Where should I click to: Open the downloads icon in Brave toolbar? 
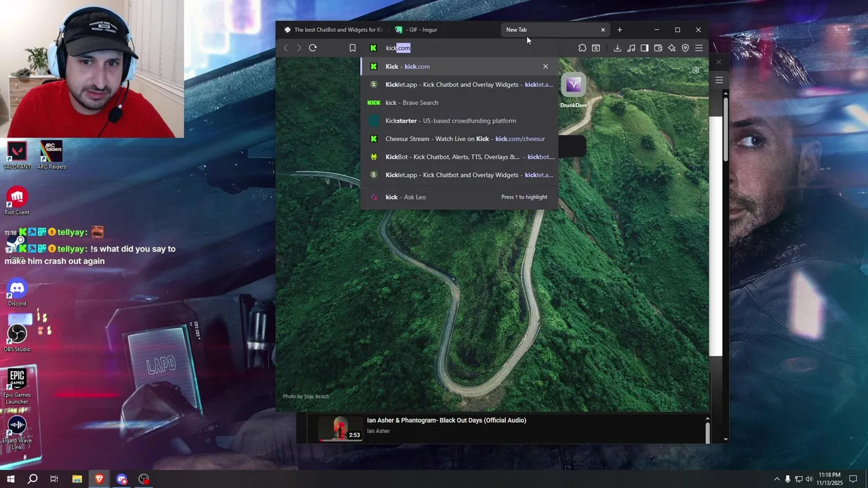click(617, 48)
